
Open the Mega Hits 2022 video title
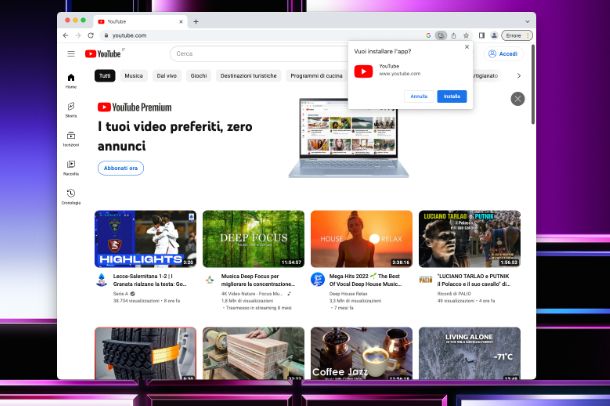click(x=366, y=280)
